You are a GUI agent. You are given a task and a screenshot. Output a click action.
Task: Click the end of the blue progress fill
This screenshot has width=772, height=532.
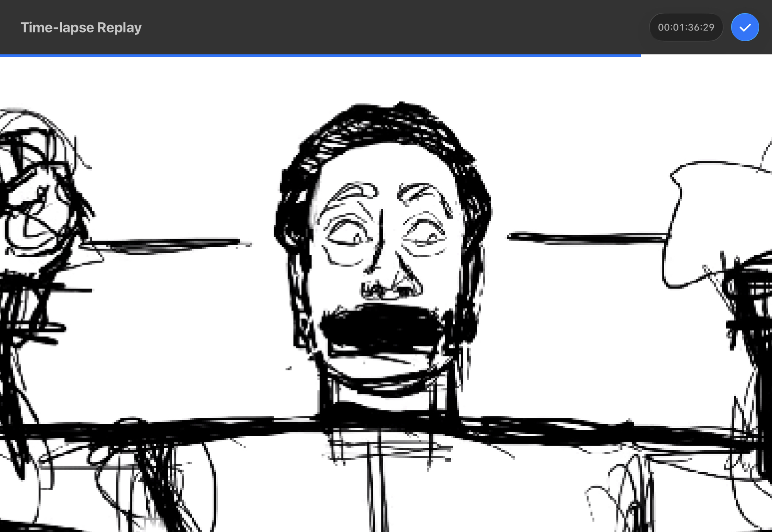coord(640,55)
